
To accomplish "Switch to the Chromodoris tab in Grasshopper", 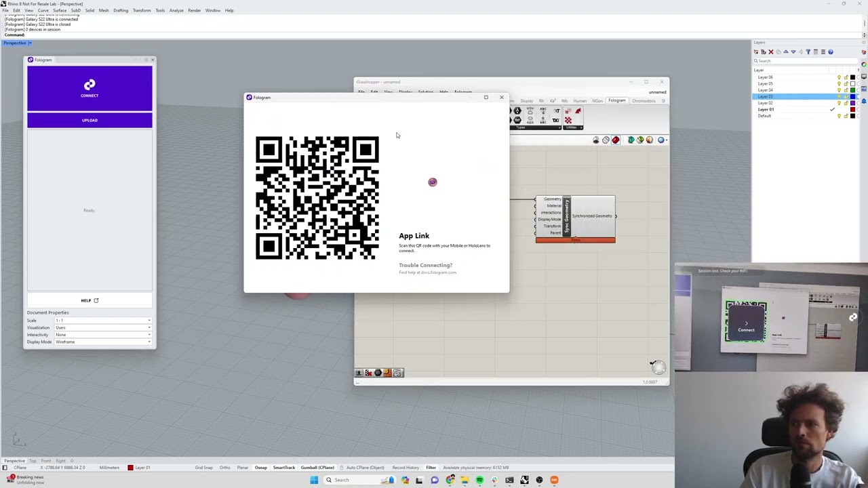I will click(644, 101).
